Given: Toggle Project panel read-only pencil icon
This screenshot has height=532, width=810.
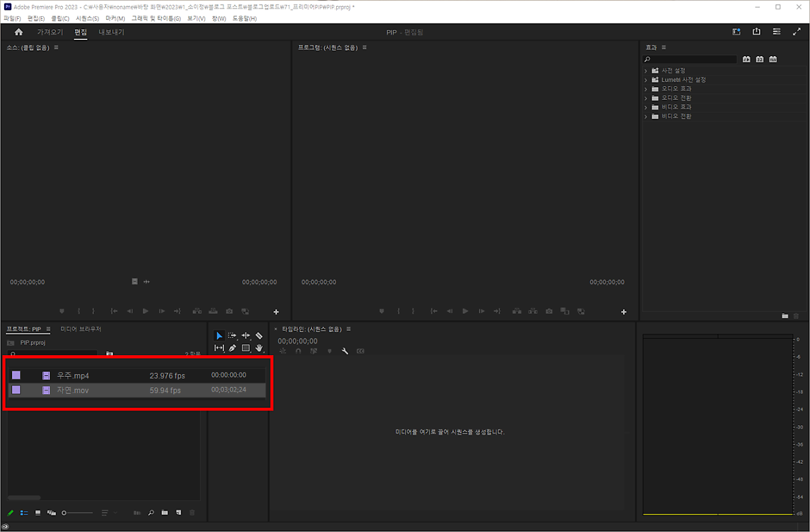Looking at the screenshot, I should tap(11, 513).
